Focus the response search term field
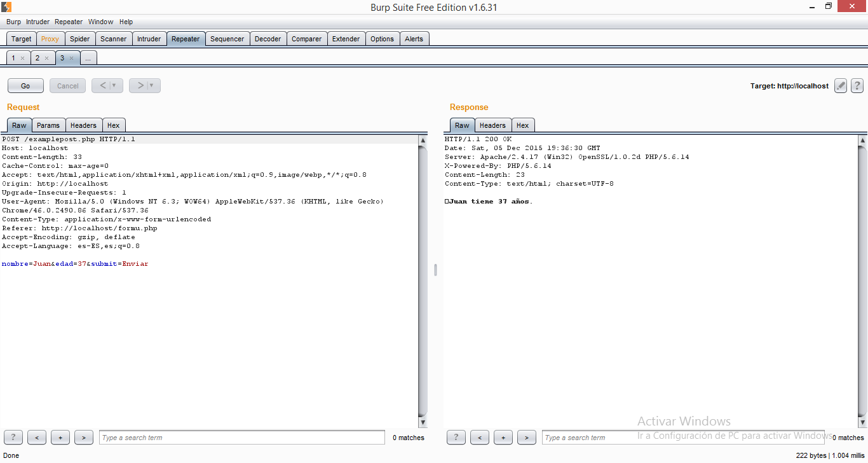The height and width of the screenshot is (463, 868). (683, 438)
